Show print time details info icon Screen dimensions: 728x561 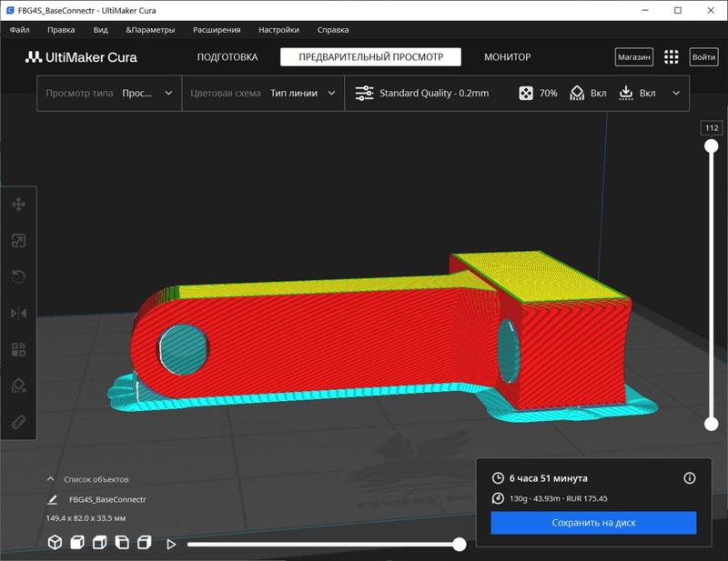690,478
